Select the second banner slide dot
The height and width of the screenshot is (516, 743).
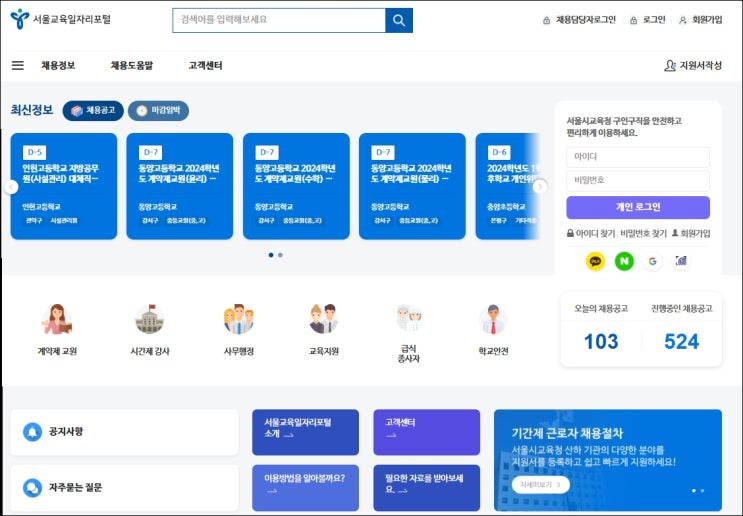pyautogui.click(x=702, y=490)
